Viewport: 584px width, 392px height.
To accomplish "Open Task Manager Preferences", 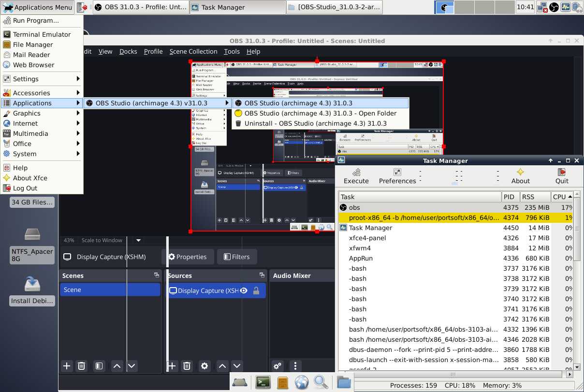I will click(x=397, y=176).
